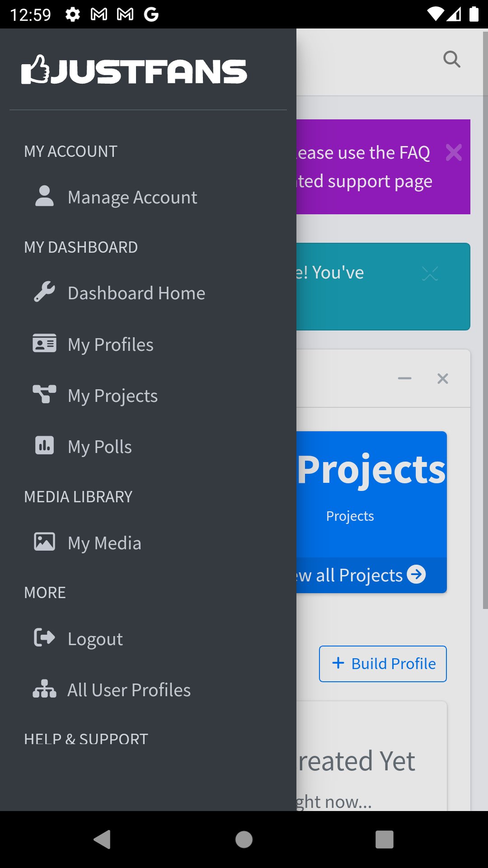
Task: Tap the bar chart icon for My Polls
Action: point(44,445)
